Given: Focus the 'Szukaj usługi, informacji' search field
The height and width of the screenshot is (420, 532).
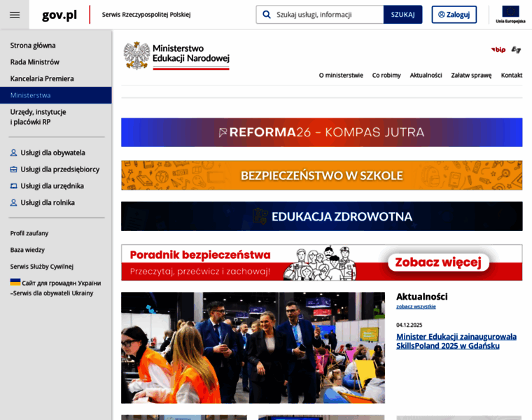Looking at the screenshot, I should (326, 15).
